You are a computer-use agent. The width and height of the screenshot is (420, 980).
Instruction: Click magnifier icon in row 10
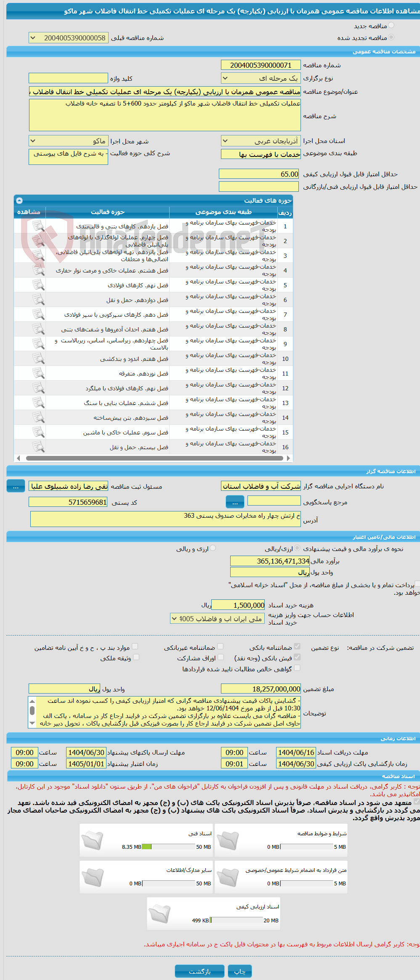click(38, 359)
